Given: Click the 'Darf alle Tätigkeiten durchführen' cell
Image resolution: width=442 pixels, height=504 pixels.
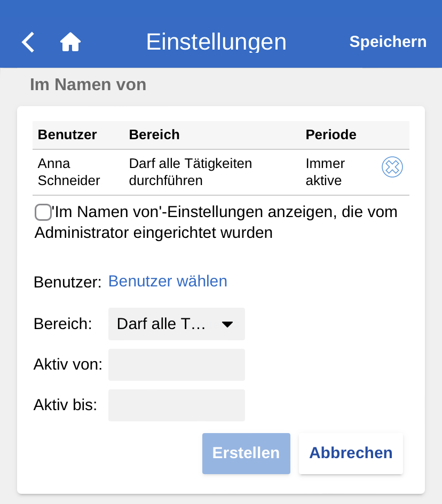Looking at the screenshot, I should [x=191, y=172].
